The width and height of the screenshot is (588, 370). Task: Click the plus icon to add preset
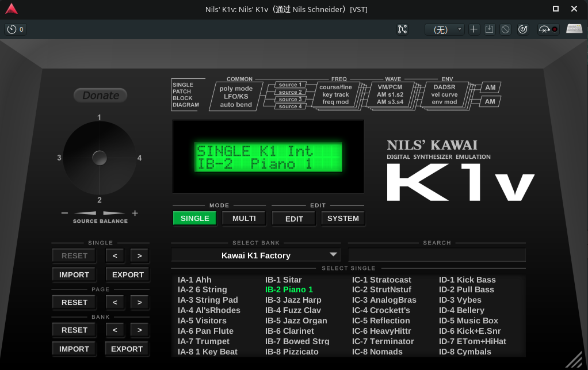coord(474,29)
